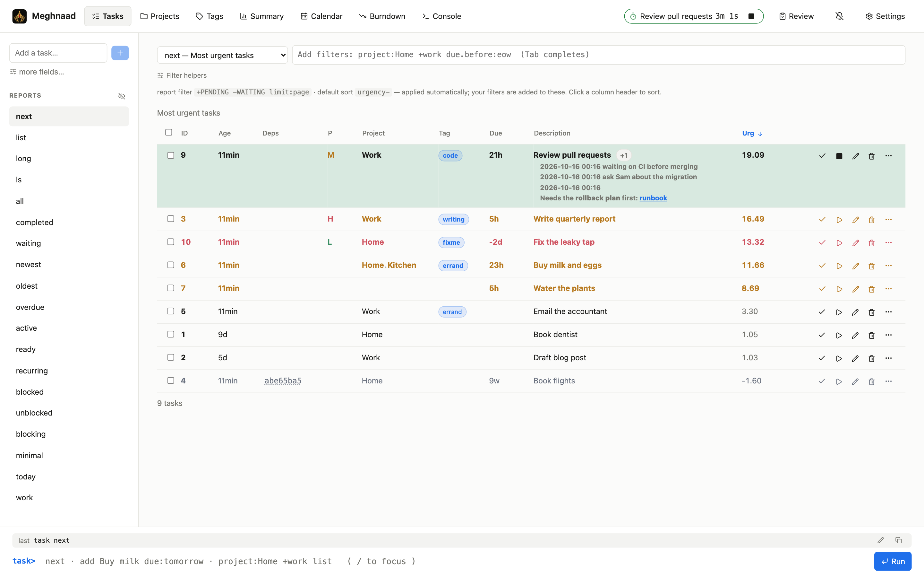Edit the last command with the pencil icon
924x578 pixels.
click(880, 540)
